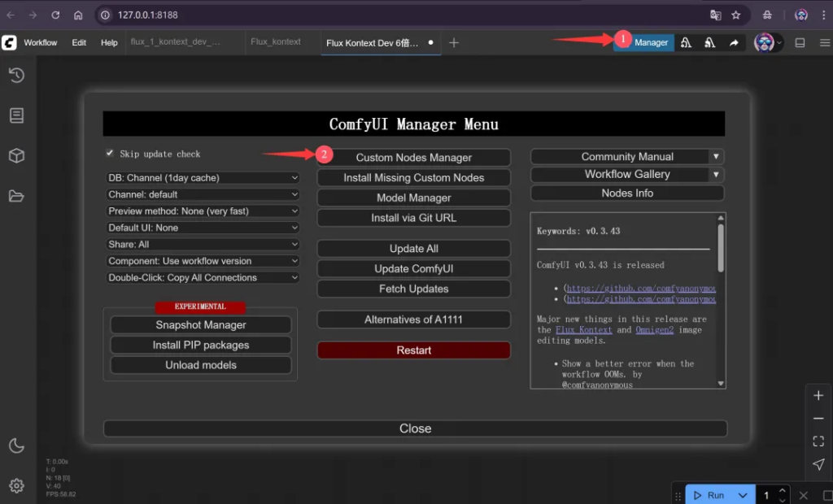The width and height of the screenshot is (833, 504).
Task: Switch to the Flux_kontext tab
Action: [x=276, y=42]
